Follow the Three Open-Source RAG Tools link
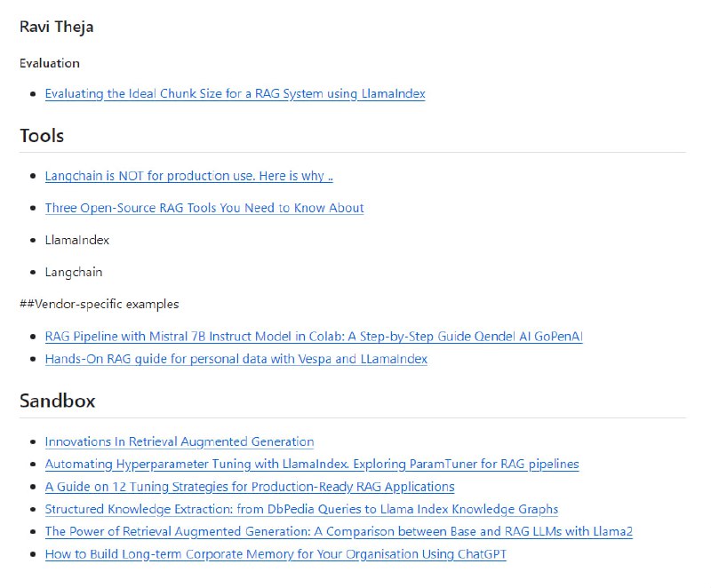Viewport: 711px width, 588px height. (204, 208)
